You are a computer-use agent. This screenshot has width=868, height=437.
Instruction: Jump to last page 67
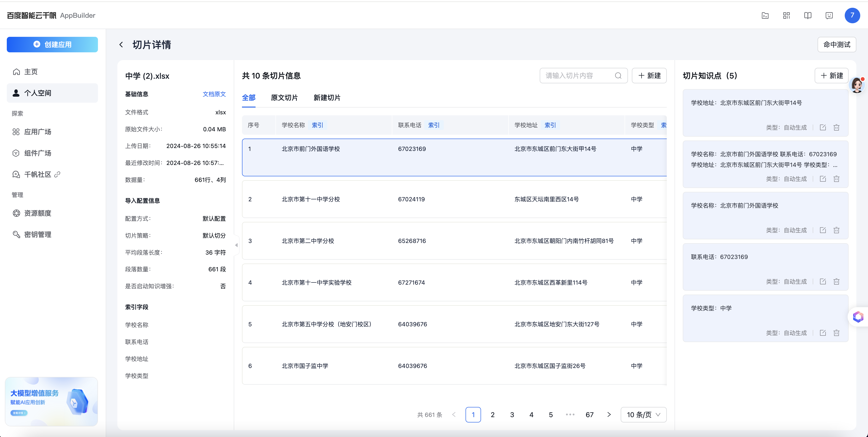point(589,415)
